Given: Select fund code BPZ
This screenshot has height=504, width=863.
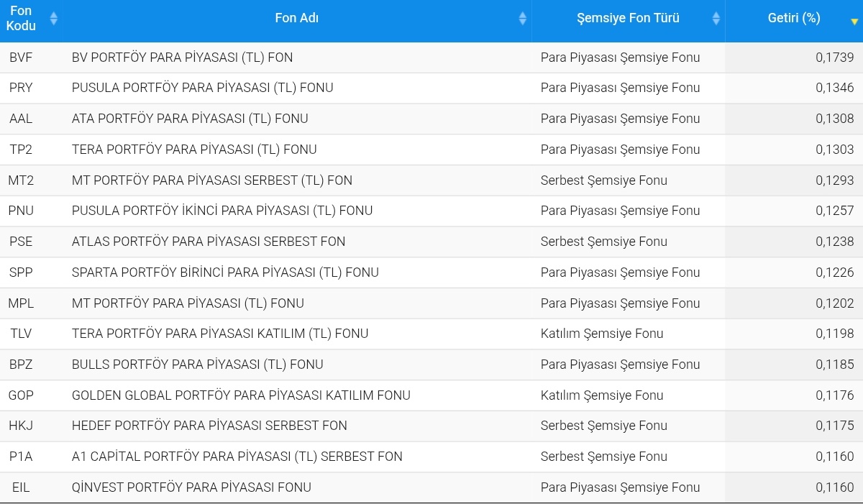Looking at the screenshot, I should (21, 365).
